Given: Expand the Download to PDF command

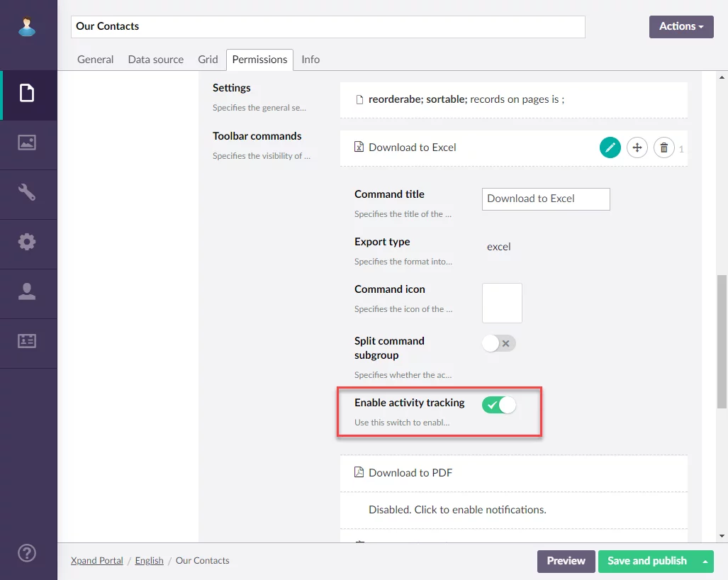Looking at the screenshot, I should coord(410,473).
